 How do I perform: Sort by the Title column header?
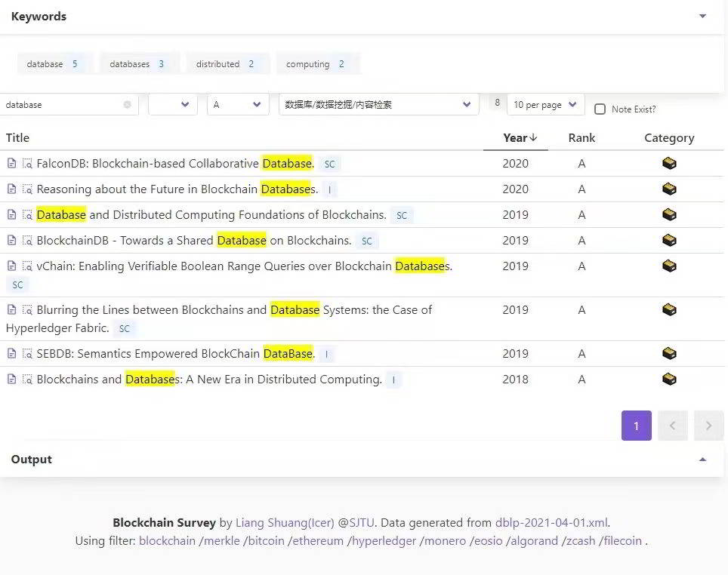click(x=17, y=138)
